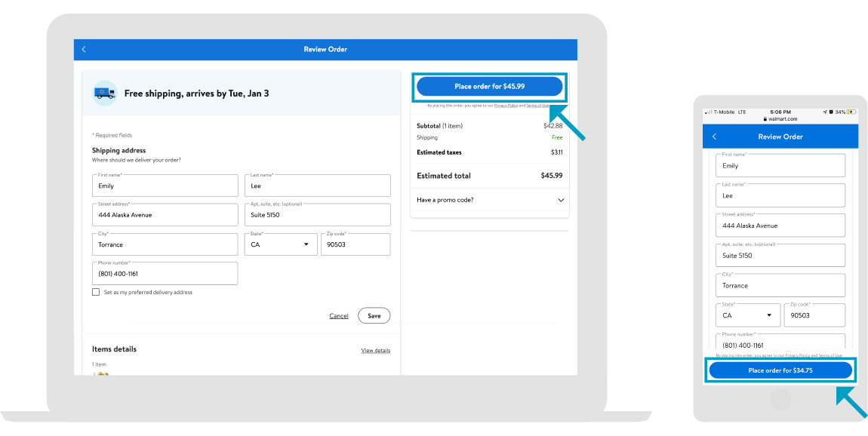868x436 pixels.
Task: Click First name field on phone form
Action: (x=780, y=165)
